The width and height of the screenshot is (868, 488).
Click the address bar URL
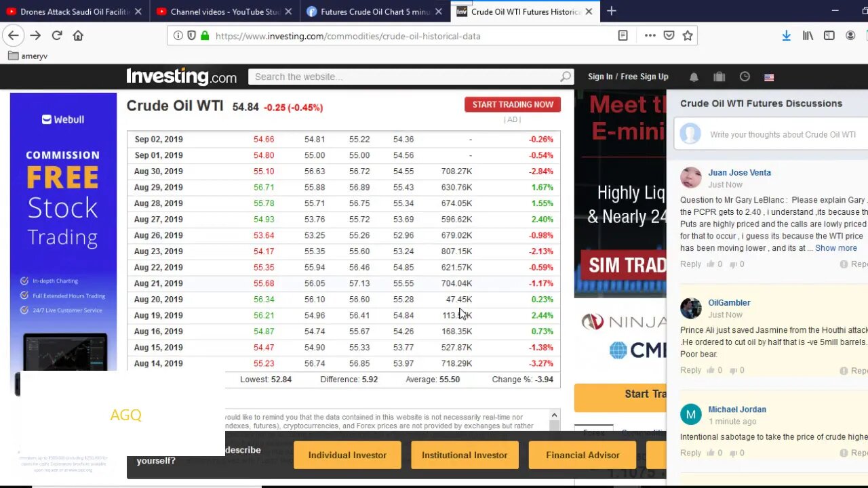[x=348, y=36]
